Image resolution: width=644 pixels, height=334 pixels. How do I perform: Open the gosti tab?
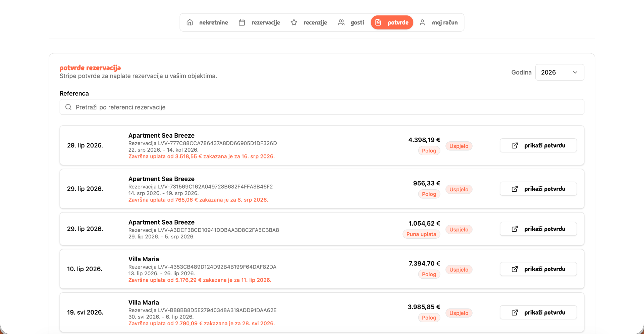point(351,22)
